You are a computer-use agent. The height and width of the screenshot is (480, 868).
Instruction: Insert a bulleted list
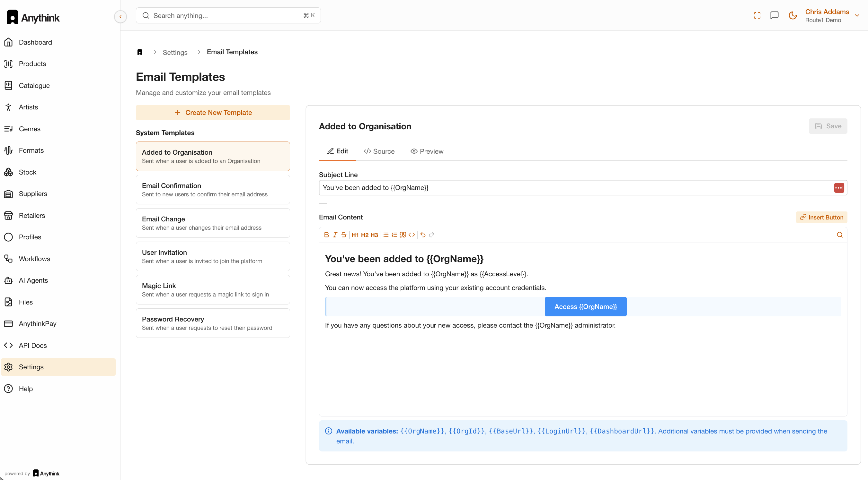click(385, 235)
